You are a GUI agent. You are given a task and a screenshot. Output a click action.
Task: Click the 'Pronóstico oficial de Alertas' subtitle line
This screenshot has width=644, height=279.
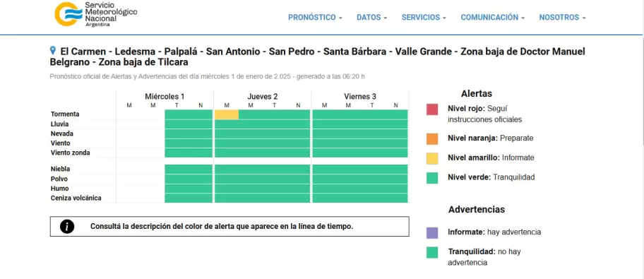[208, 76]
